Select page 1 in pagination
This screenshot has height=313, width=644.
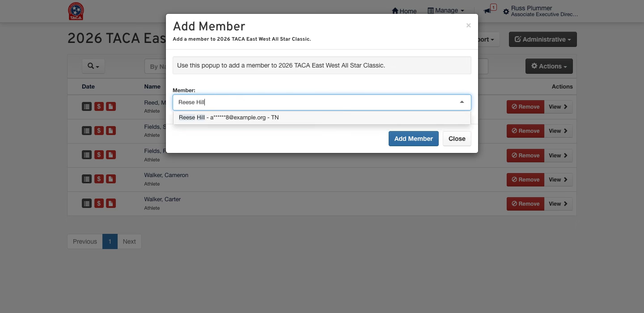[110, 241]
